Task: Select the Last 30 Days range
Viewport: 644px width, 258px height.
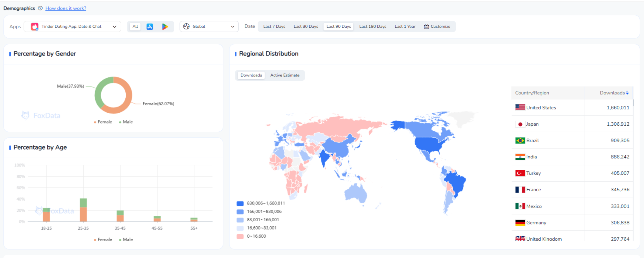Action: point(306,27)
